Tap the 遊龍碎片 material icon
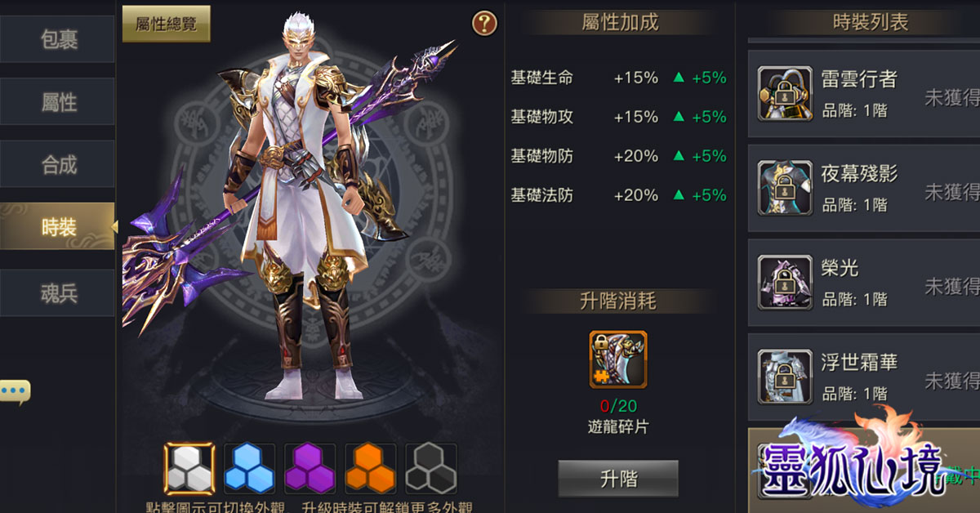 click(x=618, y=359)
